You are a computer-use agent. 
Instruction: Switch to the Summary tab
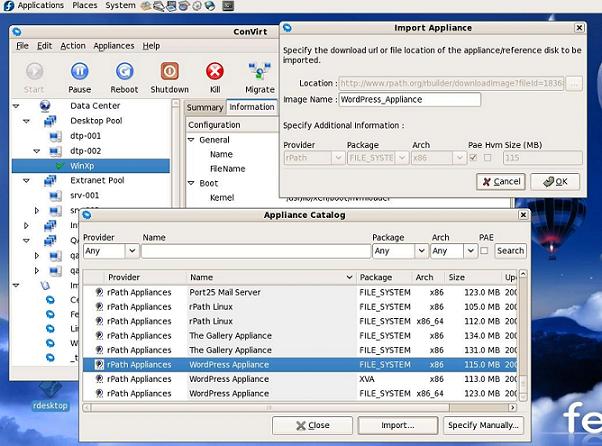click(205, 107)
